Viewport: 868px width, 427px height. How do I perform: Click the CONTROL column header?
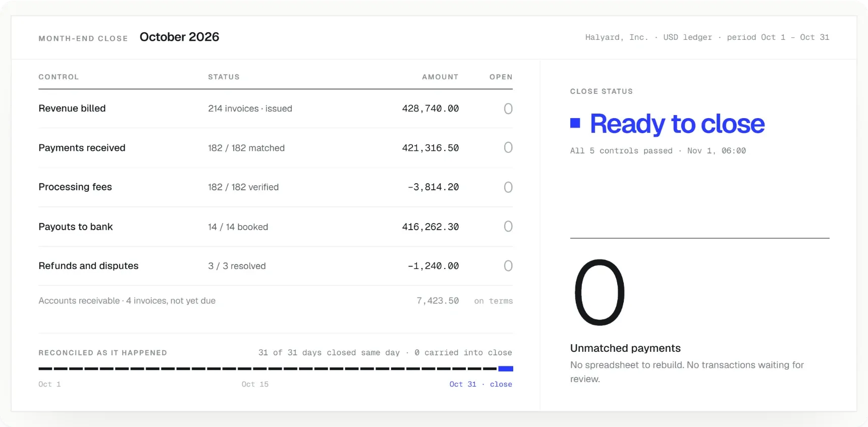tap(59, 77)
